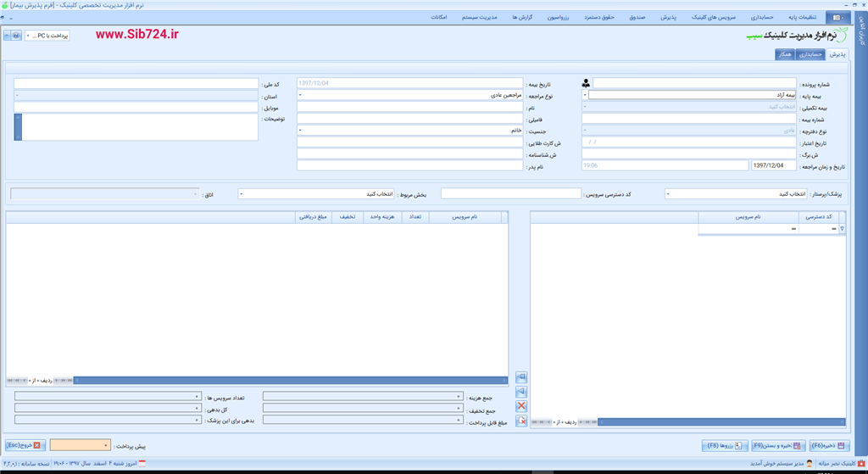
Task: Click the single-arrow add service icon
Action: coord(521,392)
